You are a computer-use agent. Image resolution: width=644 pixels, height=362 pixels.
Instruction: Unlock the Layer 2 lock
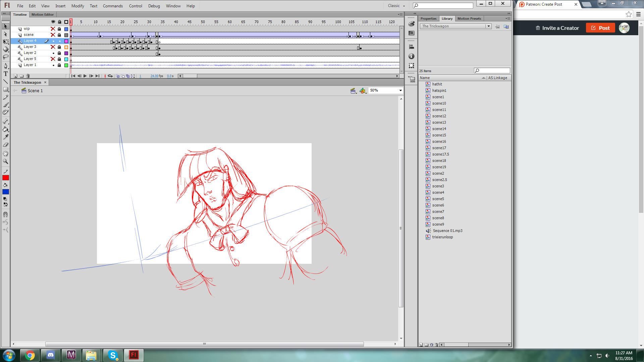pyautogui.click(x=59, y=53)
